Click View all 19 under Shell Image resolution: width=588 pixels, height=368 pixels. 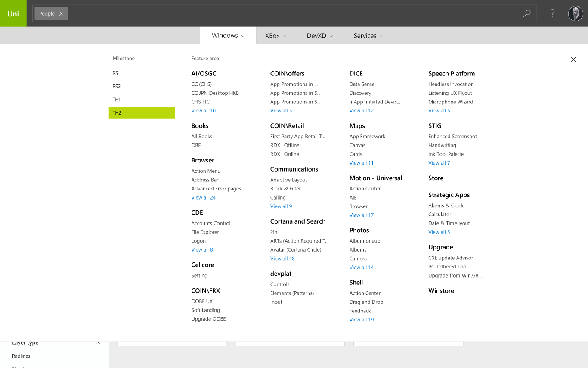click(362, 320)
